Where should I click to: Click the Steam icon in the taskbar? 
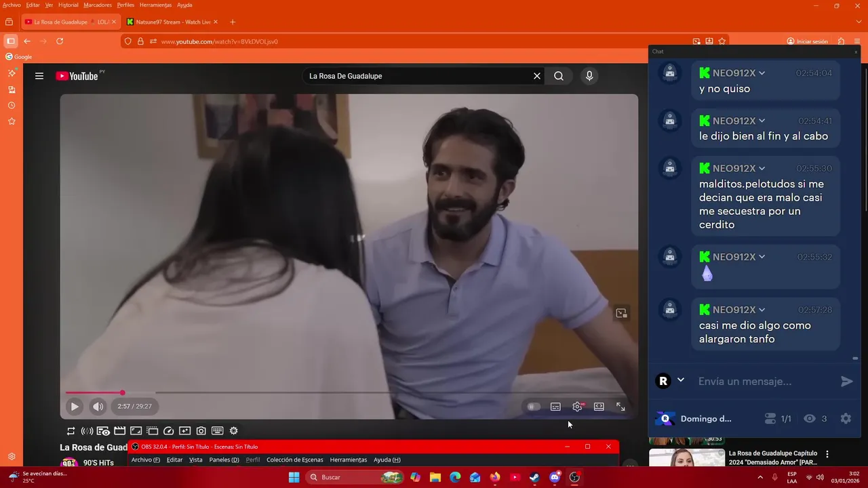point(534,477)
